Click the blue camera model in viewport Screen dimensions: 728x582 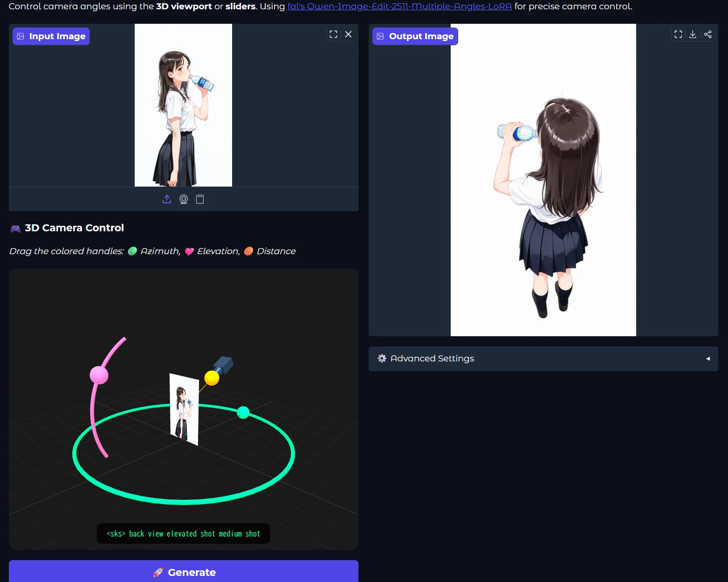click(224, 364)
